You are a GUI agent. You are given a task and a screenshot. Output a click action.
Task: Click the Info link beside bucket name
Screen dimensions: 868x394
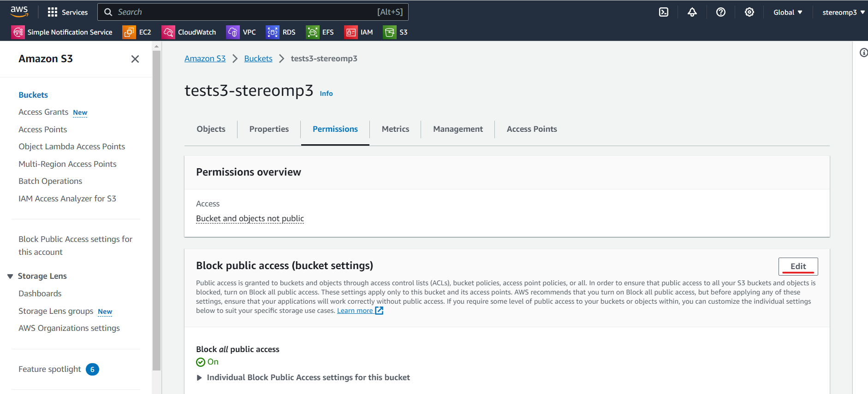(326, 94)
